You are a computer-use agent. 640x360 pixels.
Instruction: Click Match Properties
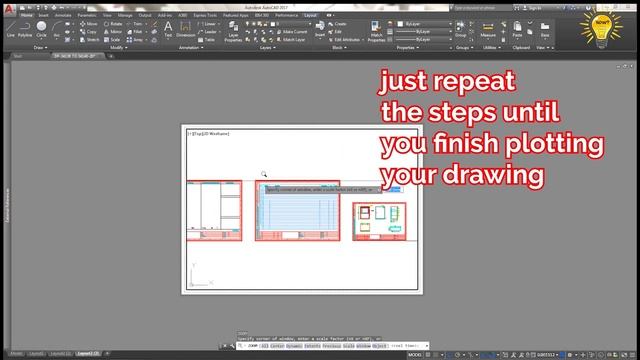coord(376,32)
